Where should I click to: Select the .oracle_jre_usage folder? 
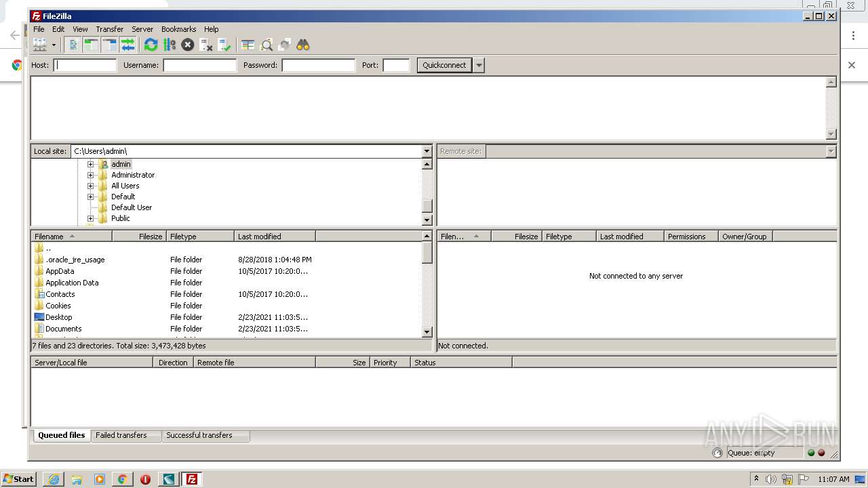(x=226, y=260)
